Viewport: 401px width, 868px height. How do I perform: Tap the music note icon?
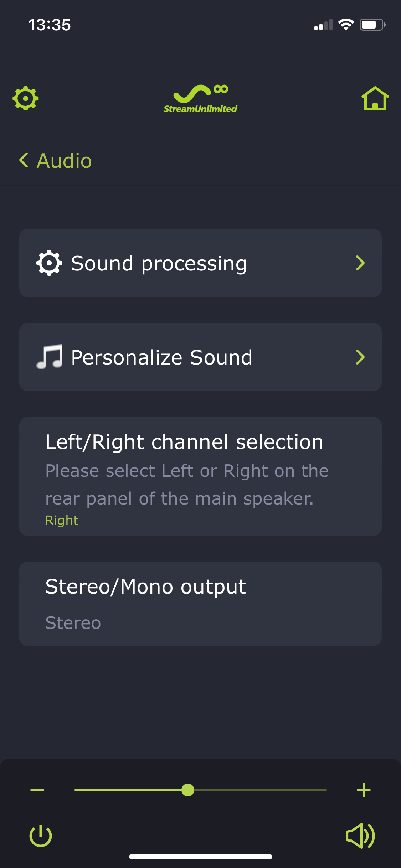50,357
